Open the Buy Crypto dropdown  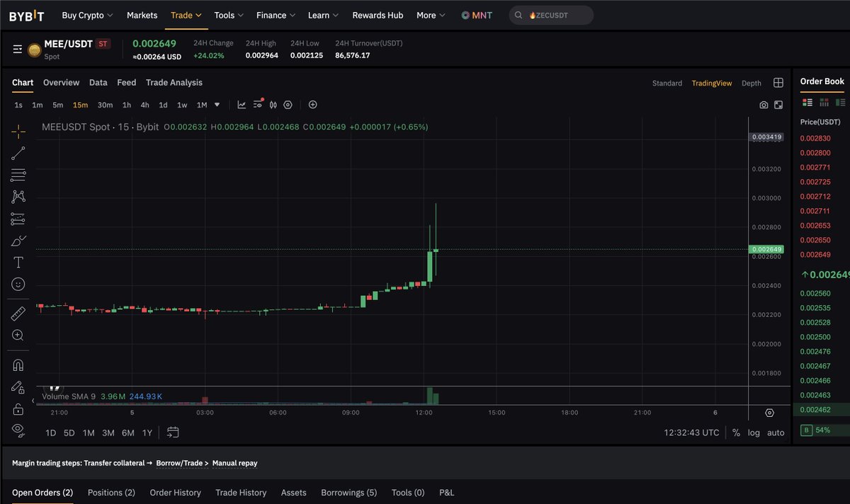click(x=87, y=15)
